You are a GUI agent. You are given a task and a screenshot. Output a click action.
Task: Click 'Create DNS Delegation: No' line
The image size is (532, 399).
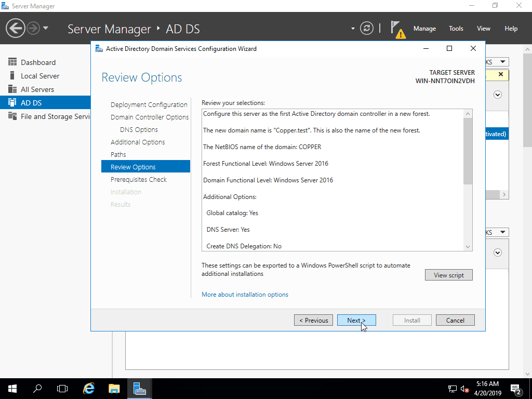[x=244, y=246]
